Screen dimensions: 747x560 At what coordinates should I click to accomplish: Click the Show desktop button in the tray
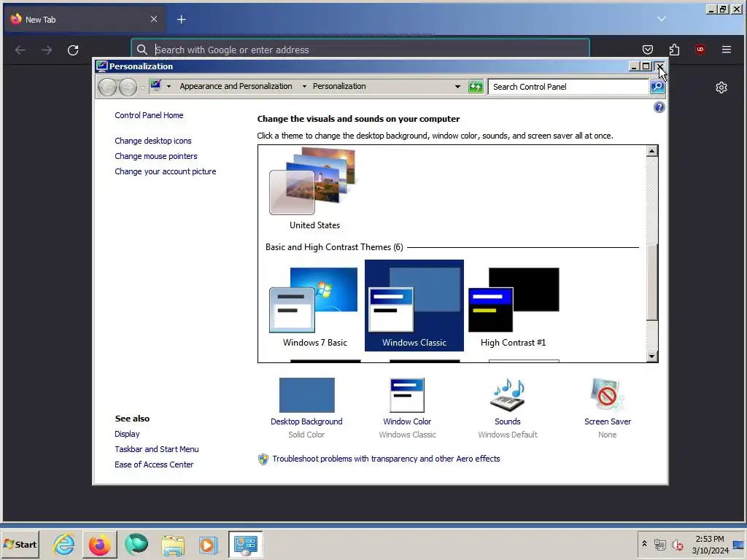pyautogui.click(x=738, y=544)
